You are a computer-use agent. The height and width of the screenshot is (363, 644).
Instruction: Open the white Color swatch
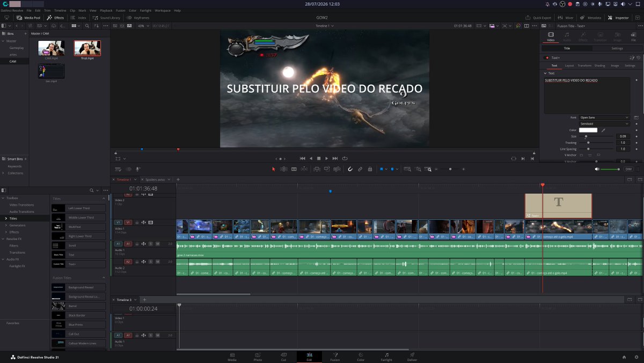click(x=588, y=130)
